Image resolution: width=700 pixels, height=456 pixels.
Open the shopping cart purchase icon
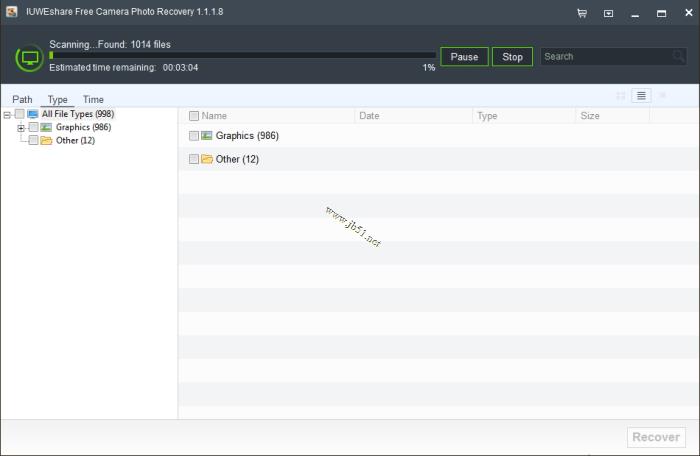pyautogui.click(x=582, y=13)
